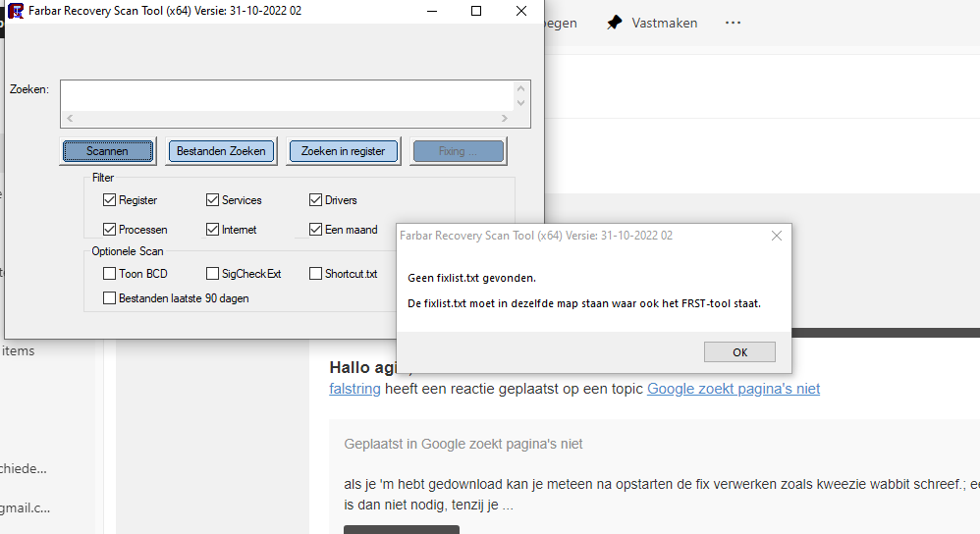Click the search box scroll-right arrow
This screenshot has width=980, height=534.
coord(505,118)
